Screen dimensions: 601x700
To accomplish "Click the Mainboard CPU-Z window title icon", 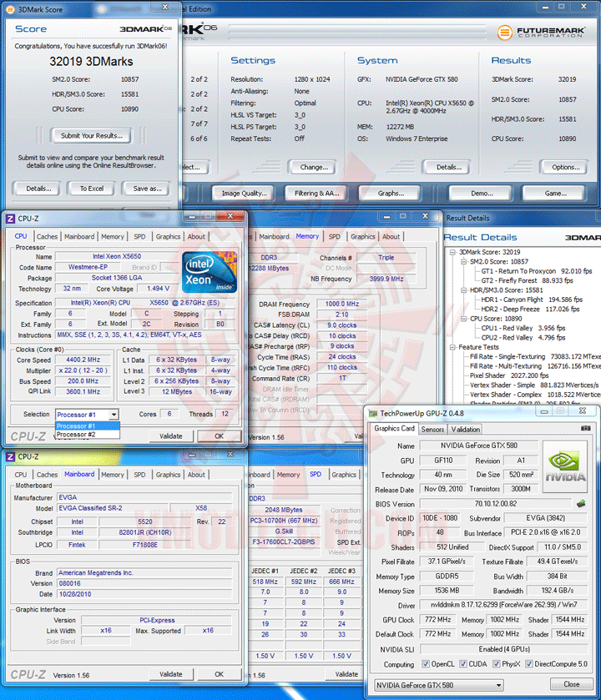I will point(10,456).
